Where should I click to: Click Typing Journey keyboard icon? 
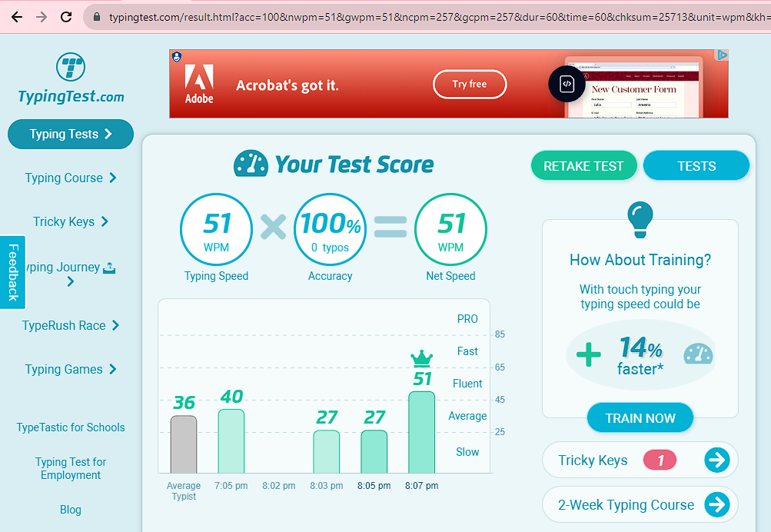pos(109,268)
